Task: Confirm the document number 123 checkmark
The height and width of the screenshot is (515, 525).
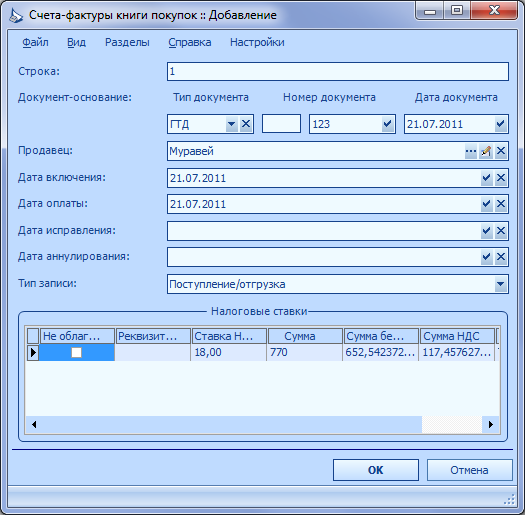Action: pyautogui.click(x=387, y=124)
